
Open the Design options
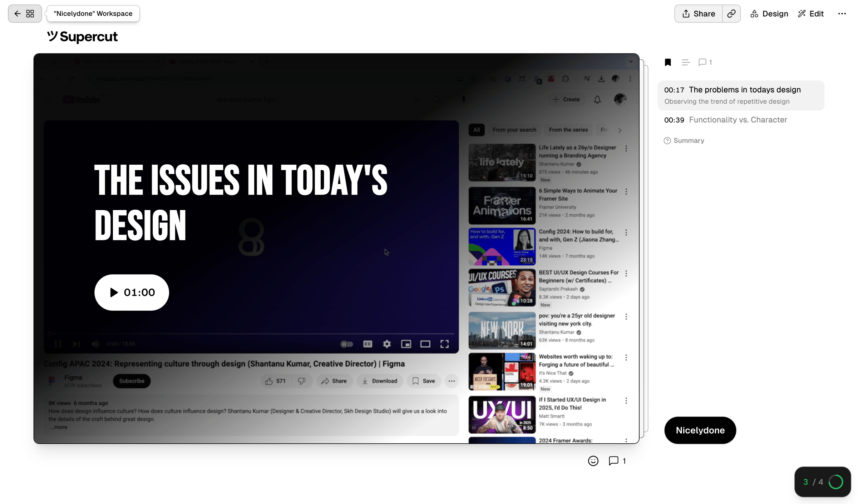click(769, 14)
